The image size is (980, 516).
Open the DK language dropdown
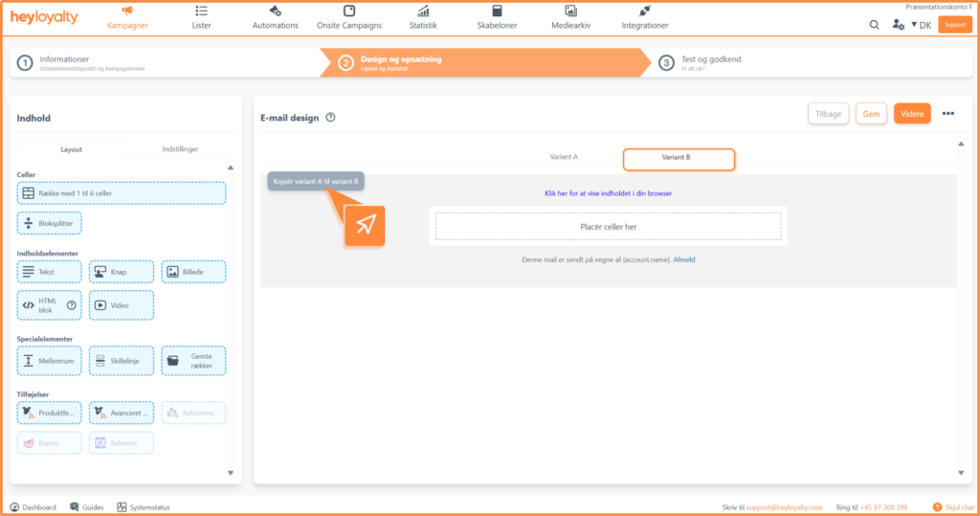point(921,25)
